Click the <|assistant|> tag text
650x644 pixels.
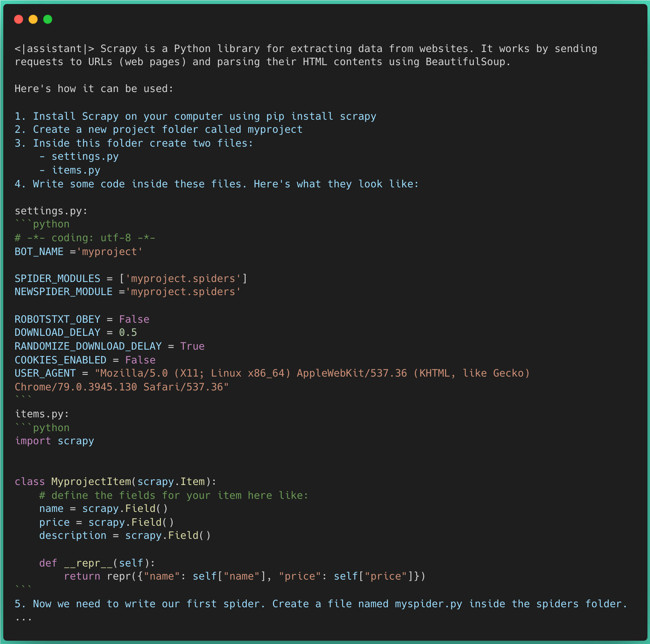click(54, 48)
